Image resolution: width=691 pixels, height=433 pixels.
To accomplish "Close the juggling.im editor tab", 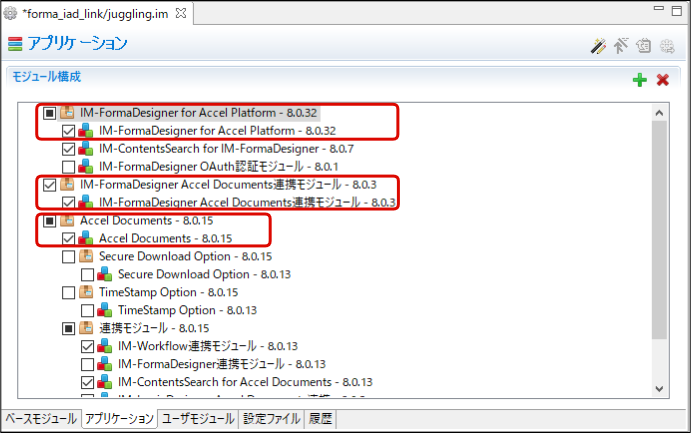I will click(x=181, y=13).
